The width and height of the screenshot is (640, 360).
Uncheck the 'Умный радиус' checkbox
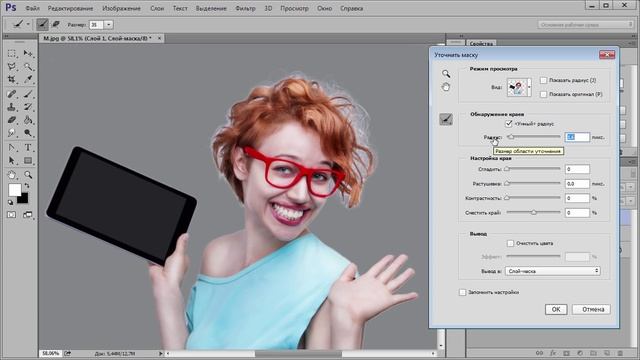click(x=509, y=123)
